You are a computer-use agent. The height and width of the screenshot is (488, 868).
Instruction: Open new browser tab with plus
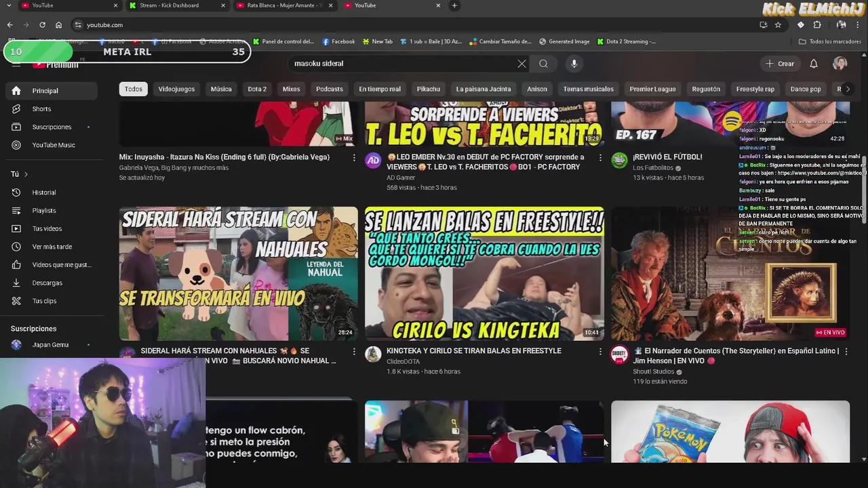(454, 5)
